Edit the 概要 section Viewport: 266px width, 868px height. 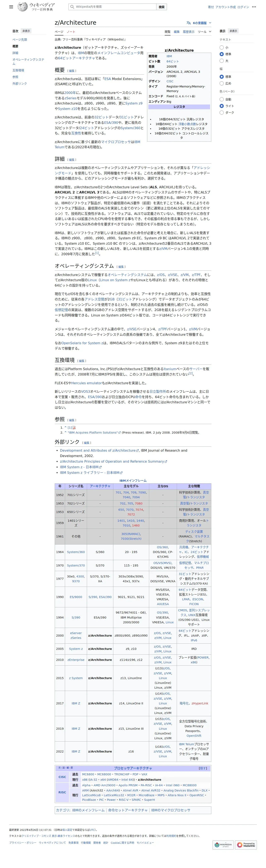(x=72, y=71)
